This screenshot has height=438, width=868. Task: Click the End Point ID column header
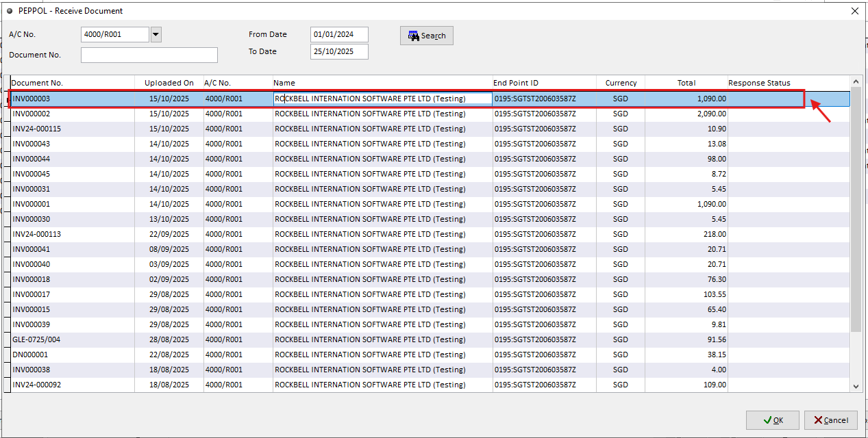(x=545, y=83)
